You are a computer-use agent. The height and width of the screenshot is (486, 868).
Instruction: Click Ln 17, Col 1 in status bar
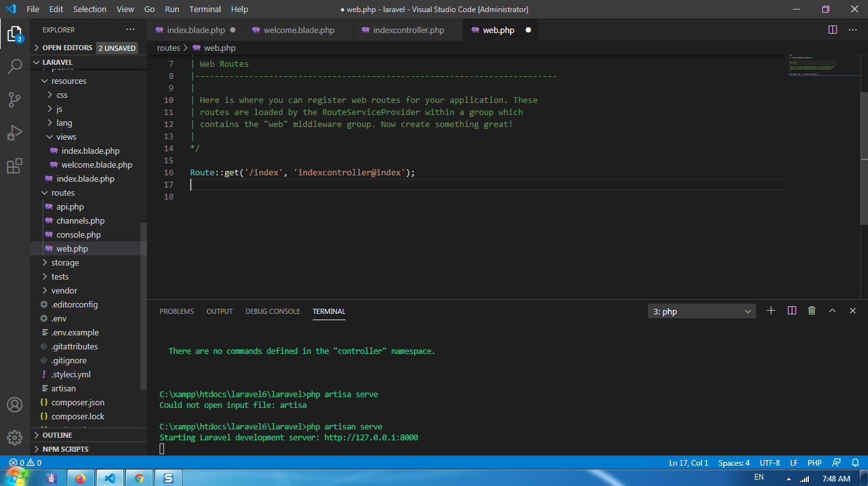click(689, 462)
